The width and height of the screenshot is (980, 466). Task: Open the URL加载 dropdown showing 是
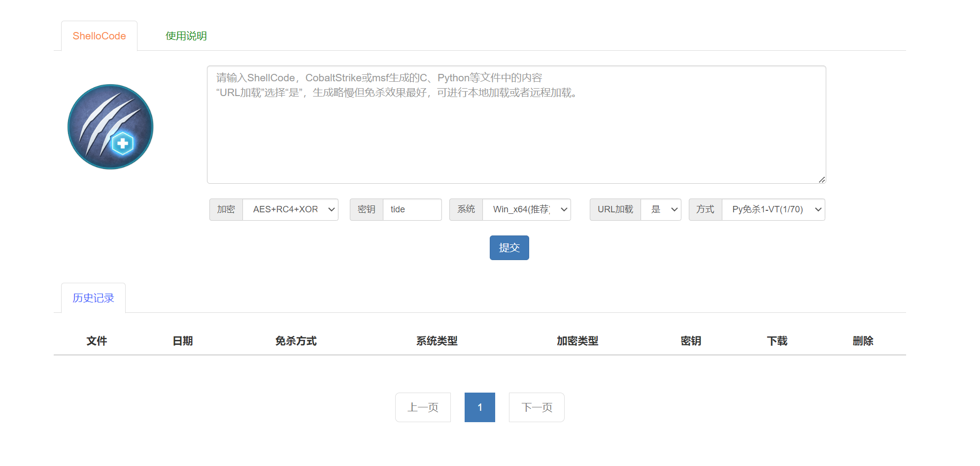[x=661, y=209]
